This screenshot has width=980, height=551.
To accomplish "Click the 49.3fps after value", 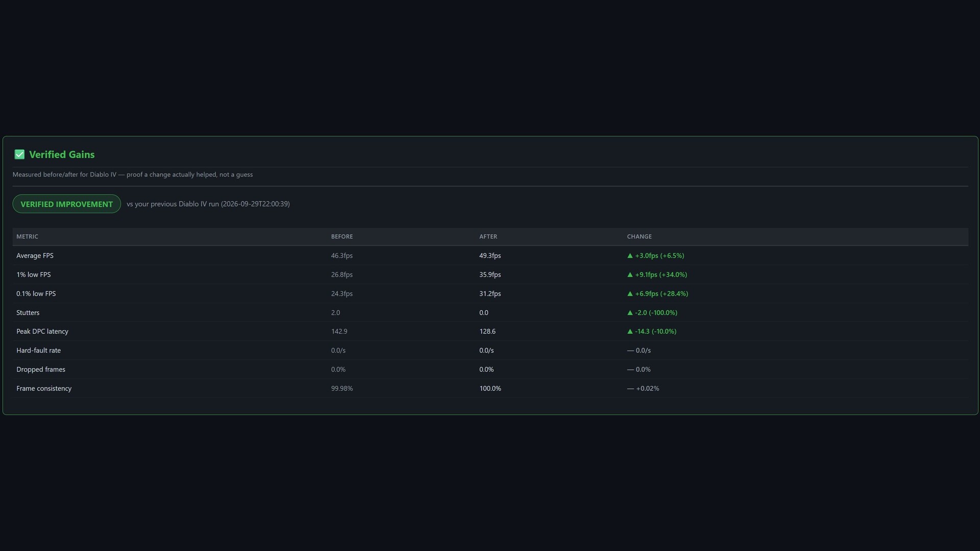I will point(490,256).
